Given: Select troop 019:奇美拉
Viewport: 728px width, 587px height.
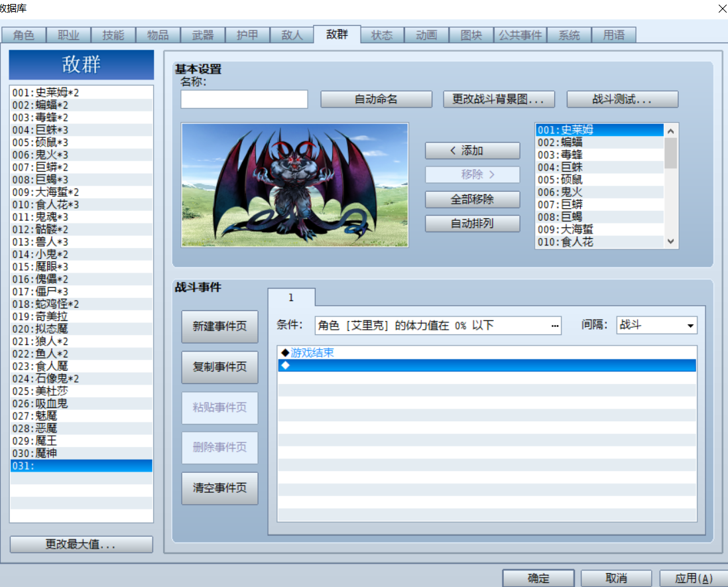Looking at the screenshot, I should (x=82, y=316).
